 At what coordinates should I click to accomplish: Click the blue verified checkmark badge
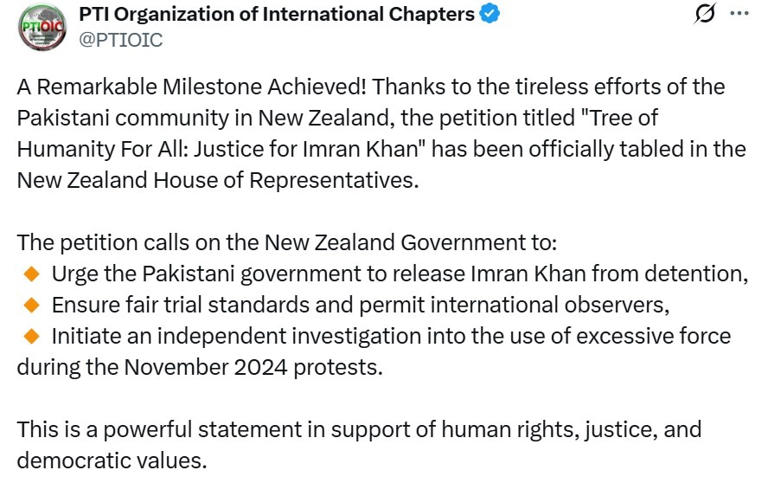(490, 14)
